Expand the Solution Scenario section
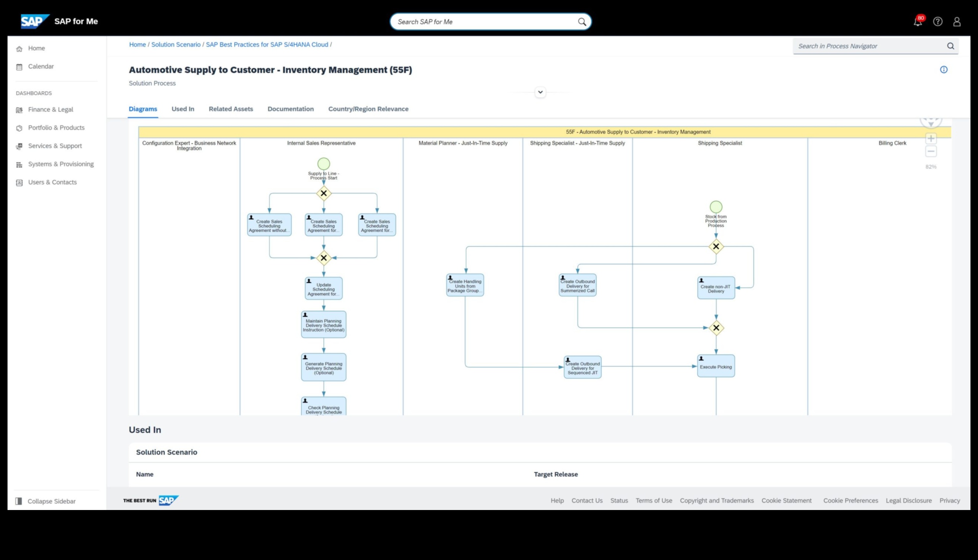Image resolution: width=978 pixels, height=560 pixels. [x=167, y=452]
